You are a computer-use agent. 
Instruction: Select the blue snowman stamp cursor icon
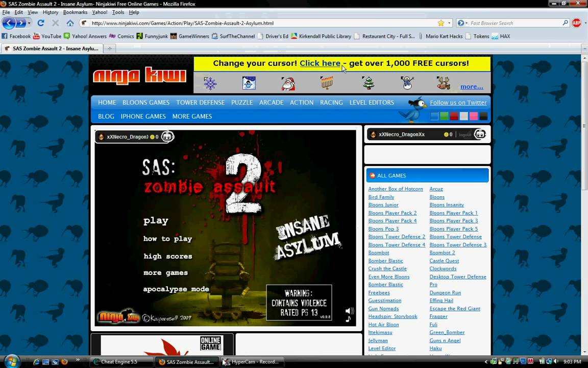[x=249, y=83]
